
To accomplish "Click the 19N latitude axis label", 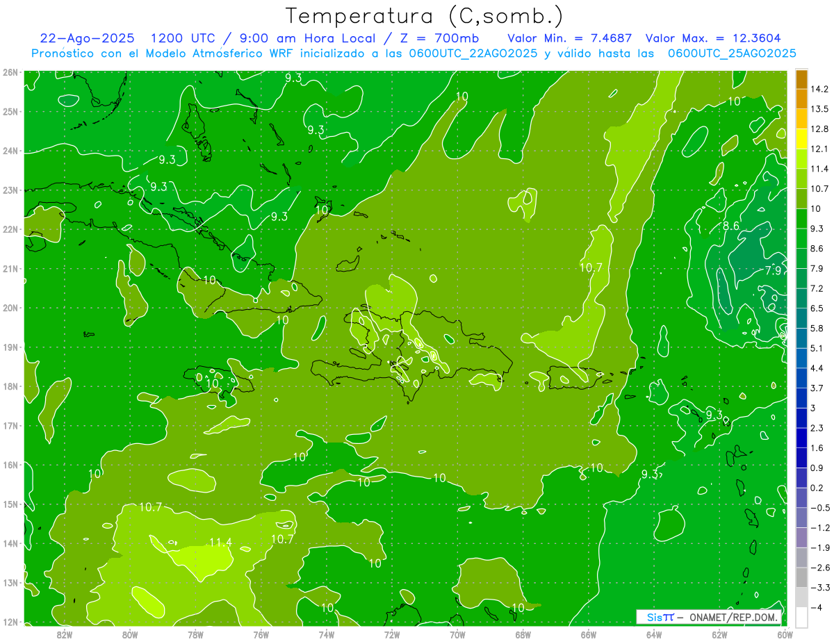I will (10, 347).
